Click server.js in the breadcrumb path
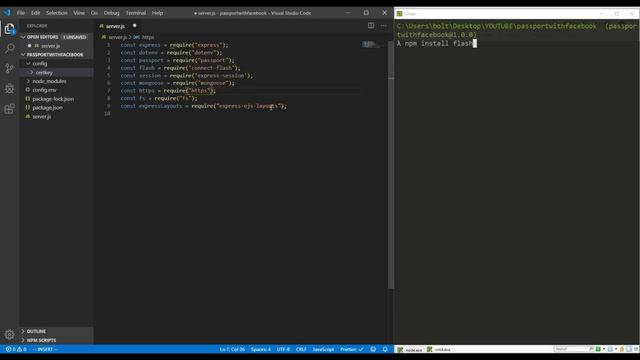Image resolution: width=640 pixels, height=360 pixels. click(x=118, y=37)
